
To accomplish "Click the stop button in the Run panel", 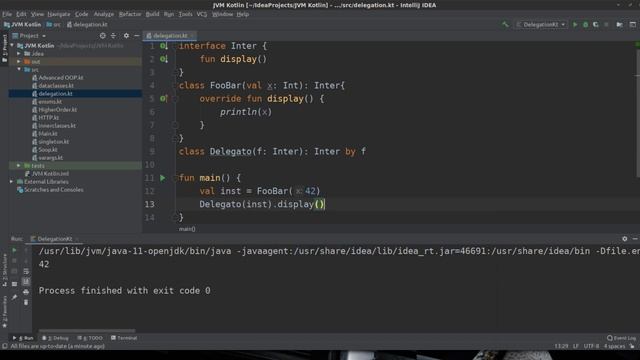I will (14, 260).
